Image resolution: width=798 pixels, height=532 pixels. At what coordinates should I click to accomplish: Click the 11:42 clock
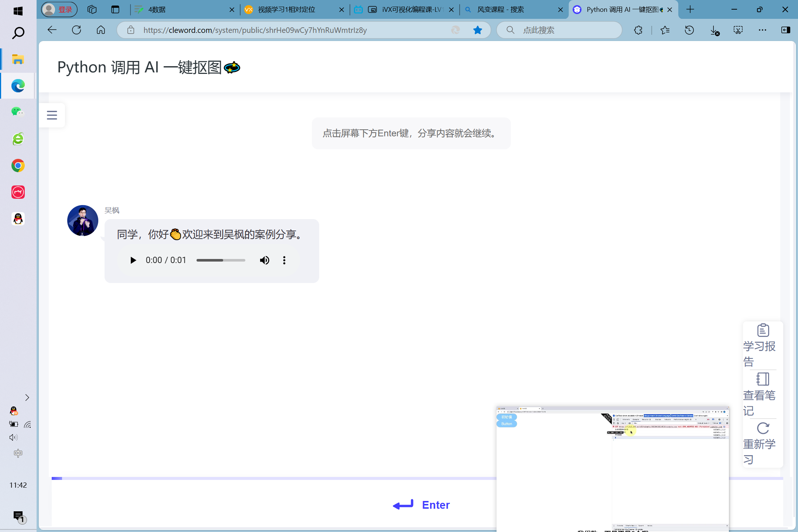coord(18,485)
